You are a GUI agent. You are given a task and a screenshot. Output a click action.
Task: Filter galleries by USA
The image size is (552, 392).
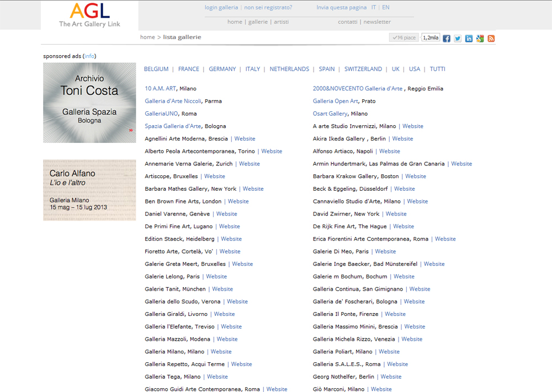coord(415,69)
